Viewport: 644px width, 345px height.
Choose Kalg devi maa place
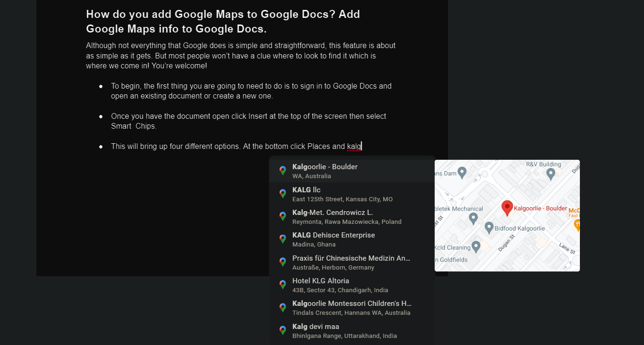point(352,331)
